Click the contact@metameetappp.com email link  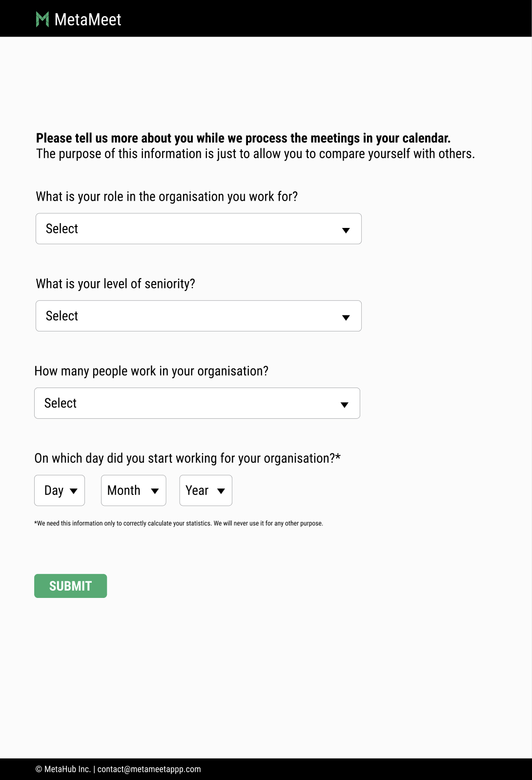(149, 769)
